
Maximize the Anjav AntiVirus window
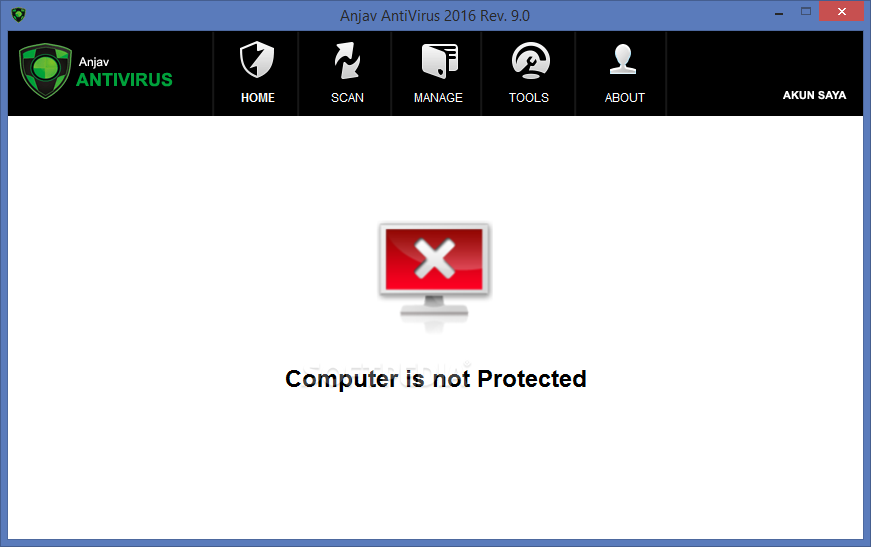pyautogui.click(x=806, y=12)
